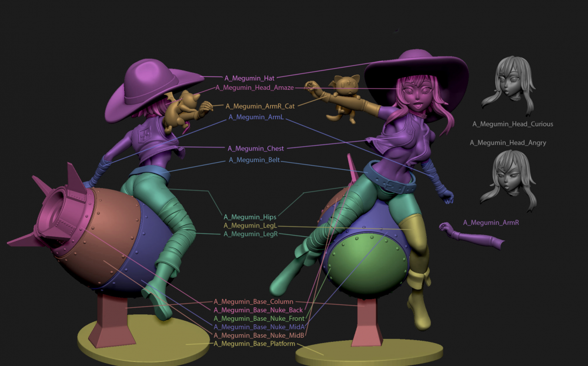Click the A_Megumin_Chest label
This screenshot has width=588, height=366.
coord(256,149)
